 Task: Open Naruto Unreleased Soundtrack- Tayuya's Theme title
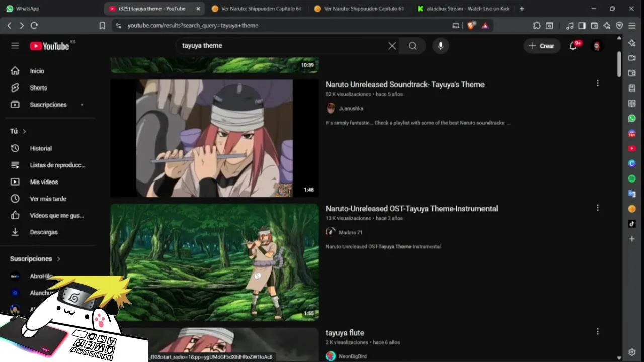(405, 84)
